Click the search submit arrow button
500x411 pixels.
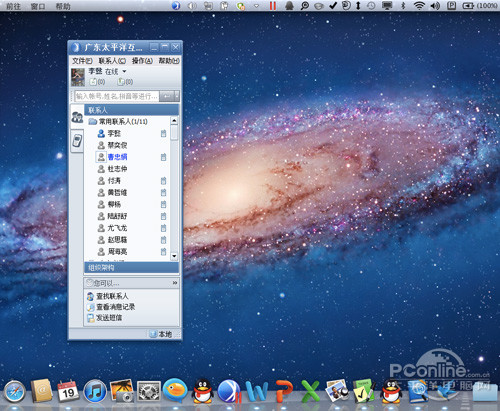tap(167, 96)
